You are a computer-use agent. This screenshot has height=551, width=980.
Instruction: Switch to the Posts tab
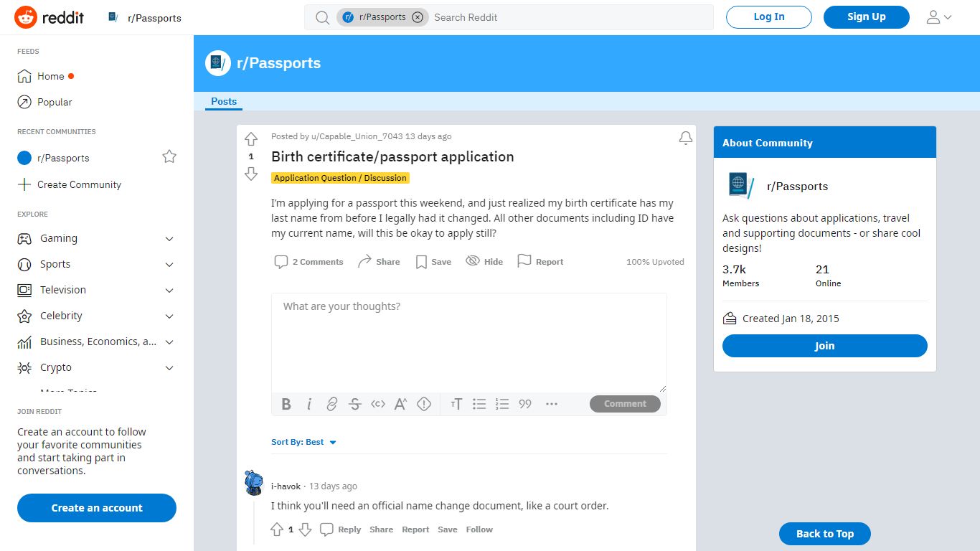click(224, 101)
